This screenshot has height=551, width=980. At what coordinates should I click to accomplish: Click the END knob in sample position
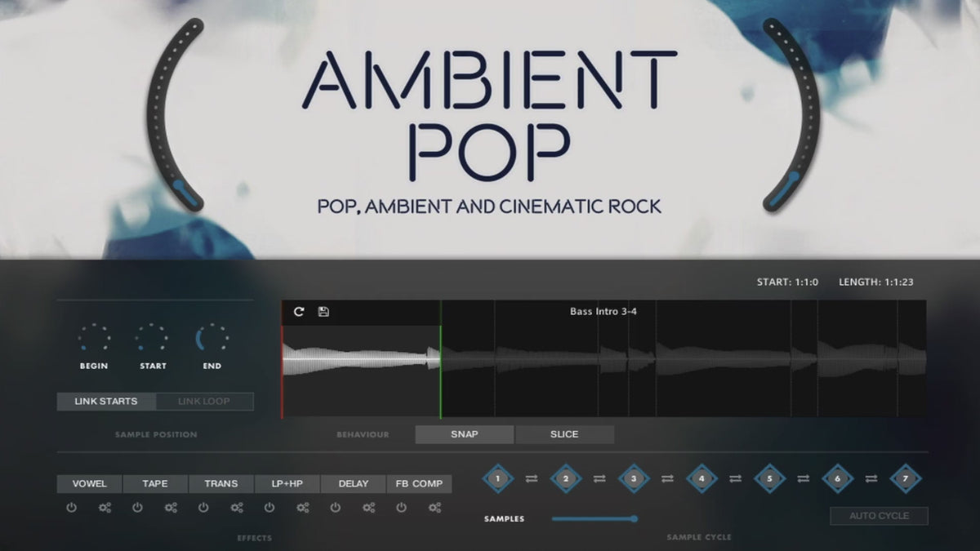pos(212,338)
